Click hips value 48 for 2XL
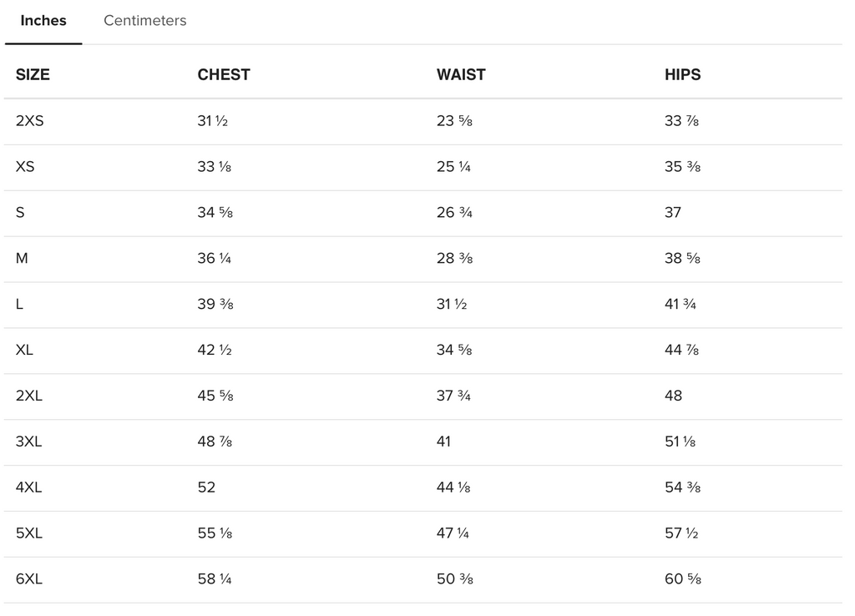855x616 pixels. (x=673, y=396)
